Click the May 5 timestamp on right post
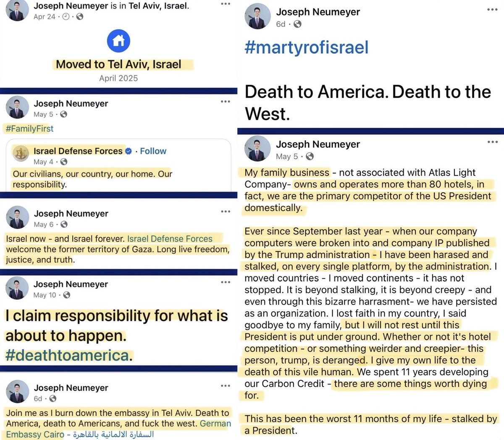504x440 pixels. pyautogui.click(x=287, y=157)
